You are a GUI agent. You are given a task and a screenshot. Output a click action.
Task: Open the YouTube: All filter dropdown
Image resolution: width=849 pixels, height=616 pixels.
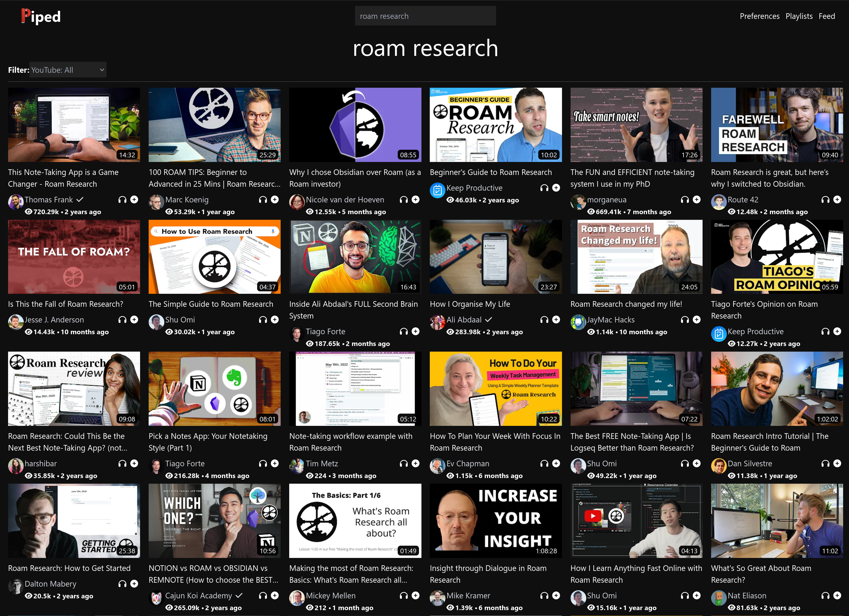point(68,70)
